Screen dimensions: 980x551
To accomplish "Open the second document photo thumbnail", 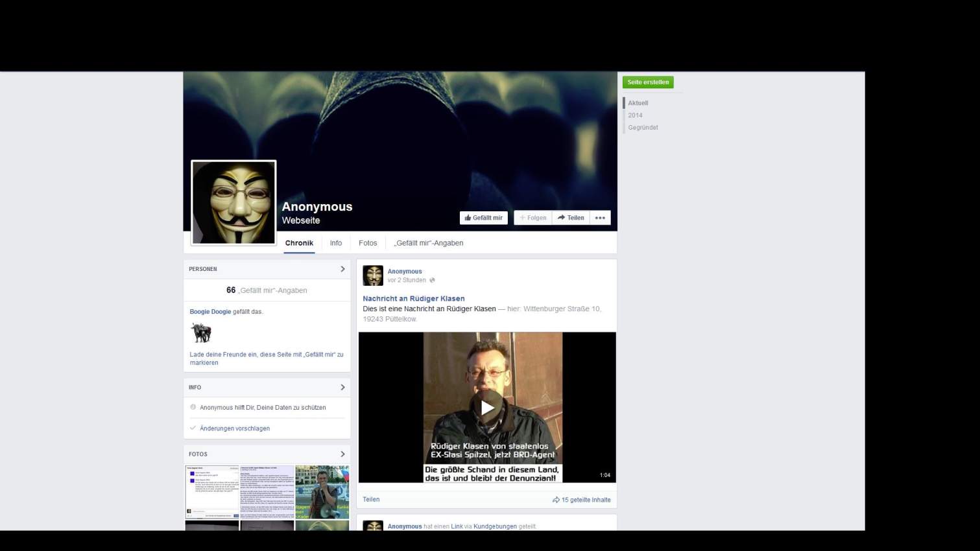I will click(x=267, y=491).
